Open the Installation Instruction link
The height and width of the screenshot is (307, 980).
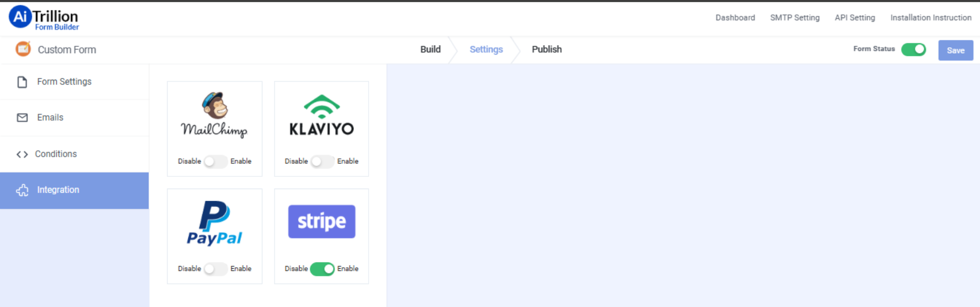[x=931, y=18]
